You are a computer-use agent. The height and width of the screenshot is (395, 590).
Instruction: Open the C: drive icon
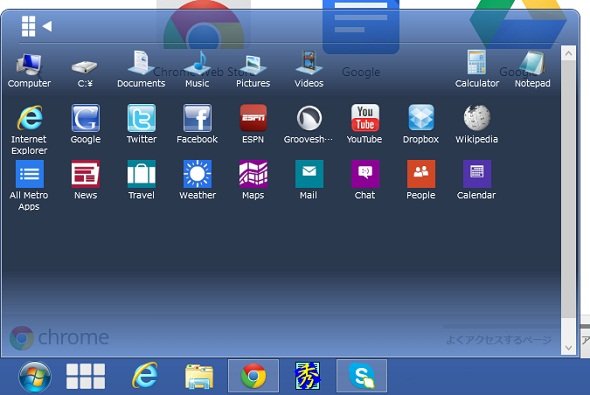85,73
